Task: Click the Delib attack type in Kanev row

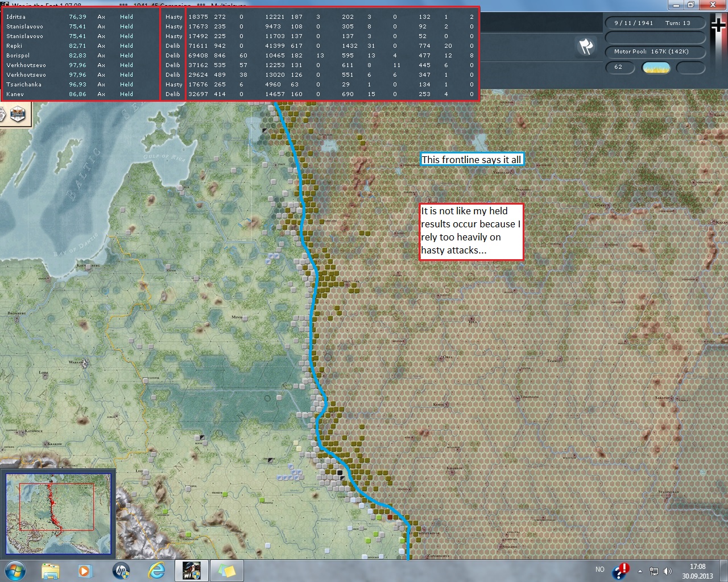Action: coord(173,94)
